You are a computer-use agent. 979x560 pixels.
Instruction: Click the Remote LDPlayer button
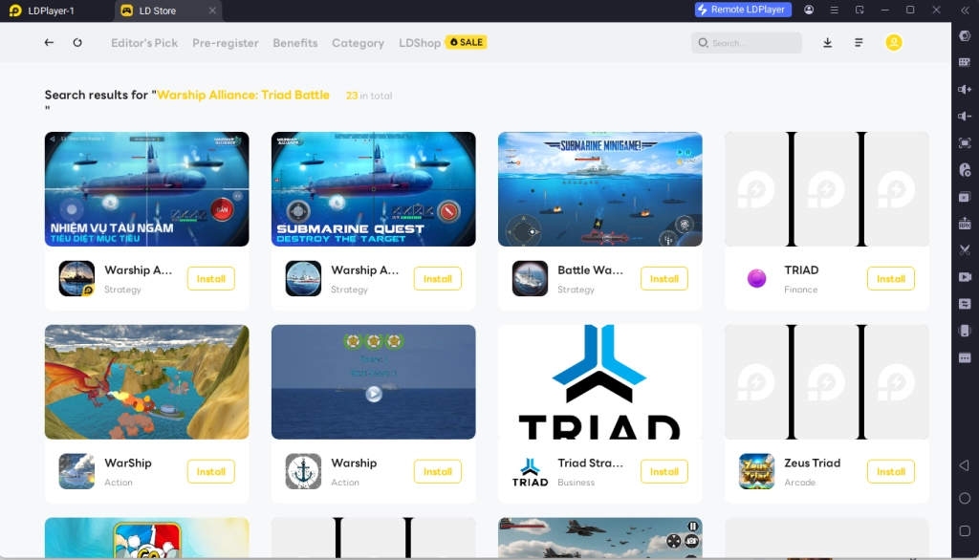743,10
